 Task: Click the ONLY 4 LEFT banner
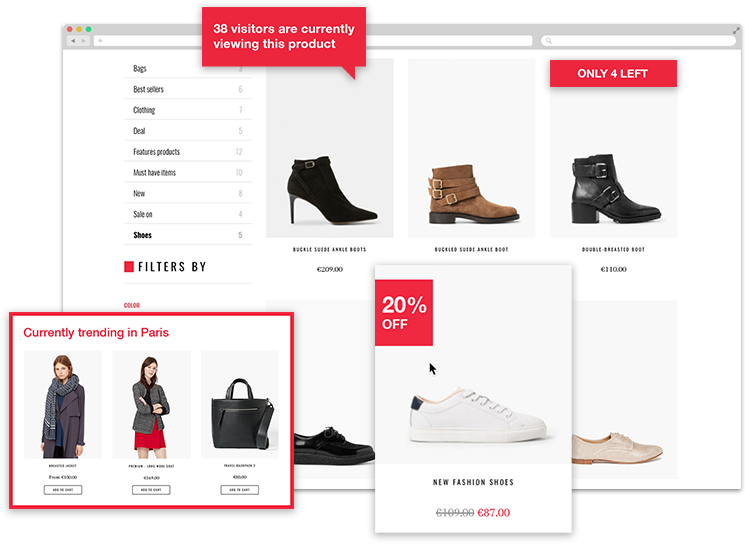(x=613, y=74)
